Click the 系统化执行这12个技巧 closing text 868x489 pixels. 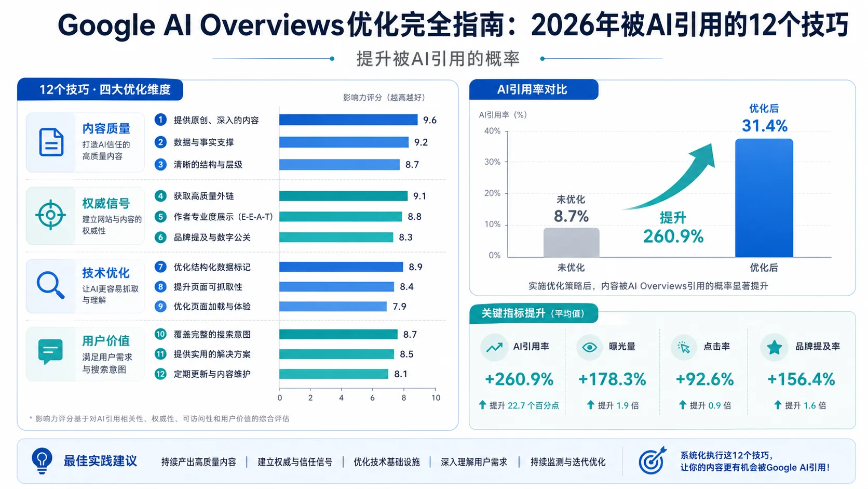755,461
